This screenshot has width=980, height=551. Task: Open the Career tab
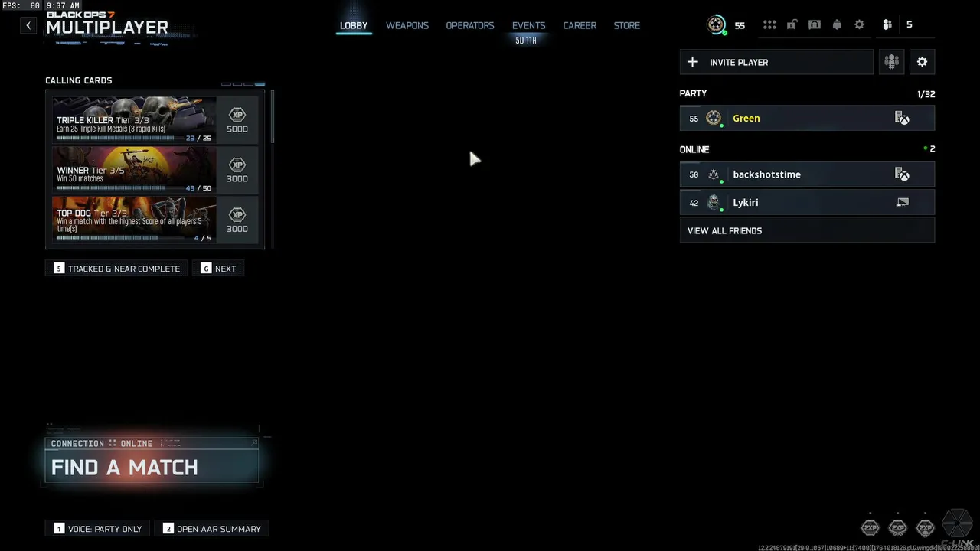(x=580, y=25)
